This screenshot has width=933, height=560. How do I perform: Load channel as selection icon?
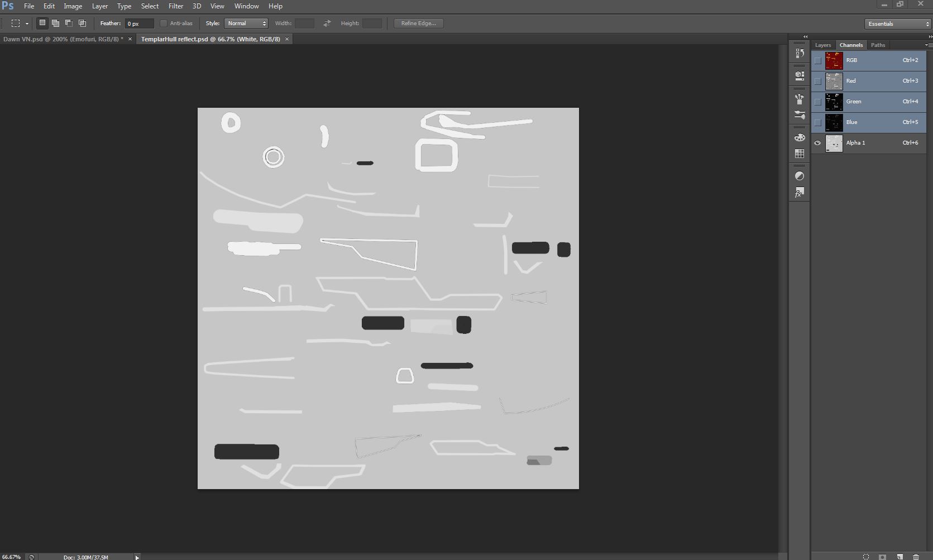pyautogui.click(x=866, y=557)
